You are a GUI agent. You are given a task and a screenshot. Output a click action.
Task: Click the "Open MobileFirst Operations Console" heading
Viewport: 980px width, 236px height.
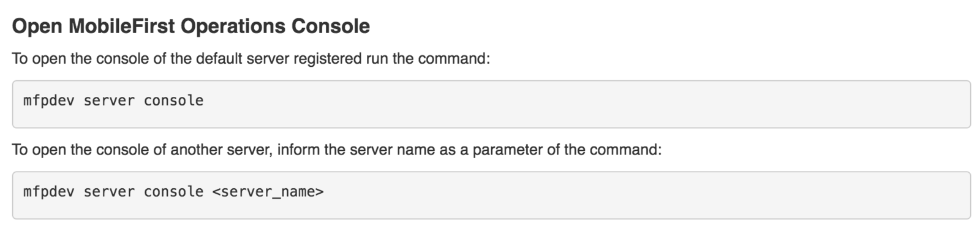[x=191, y=26]
